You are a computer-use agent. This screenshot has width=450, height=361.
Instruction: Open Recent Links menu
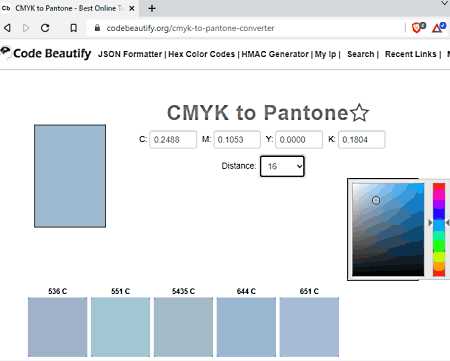(x=411, y=54)
